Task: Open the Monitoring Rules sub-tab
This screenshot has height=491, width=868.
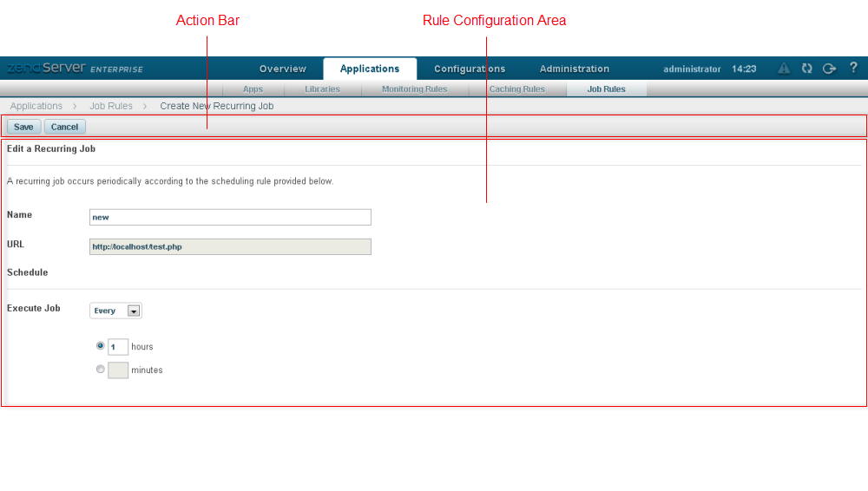Action: point(414,88)
